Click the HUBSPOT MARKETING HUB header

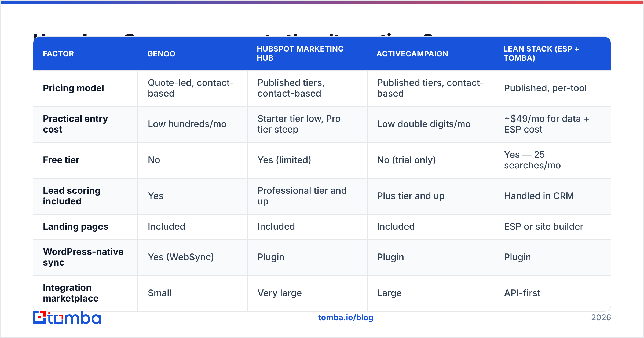click(300, 53)
